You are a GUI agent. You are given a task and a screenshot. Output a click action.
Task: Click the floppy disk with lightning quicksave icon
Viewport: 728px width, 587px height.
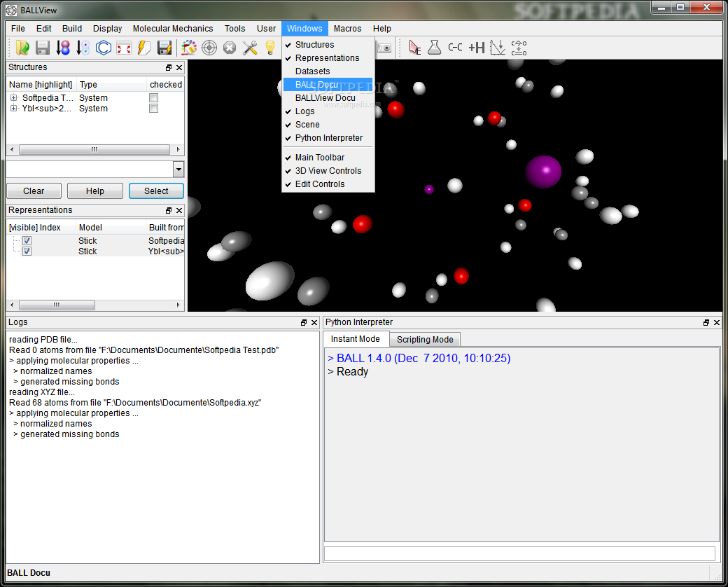point(164,48)
